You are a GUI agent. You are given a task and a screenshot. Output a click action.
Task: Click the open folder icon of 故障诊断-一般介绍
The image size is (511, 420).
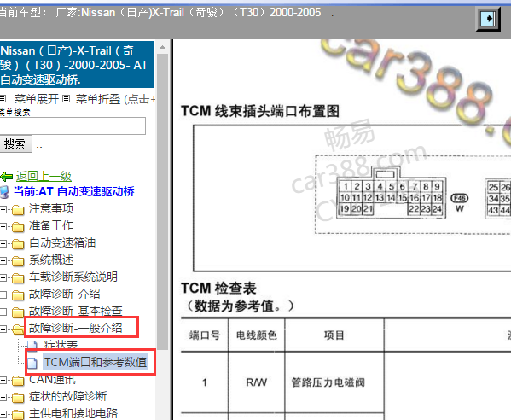point(18,330)
